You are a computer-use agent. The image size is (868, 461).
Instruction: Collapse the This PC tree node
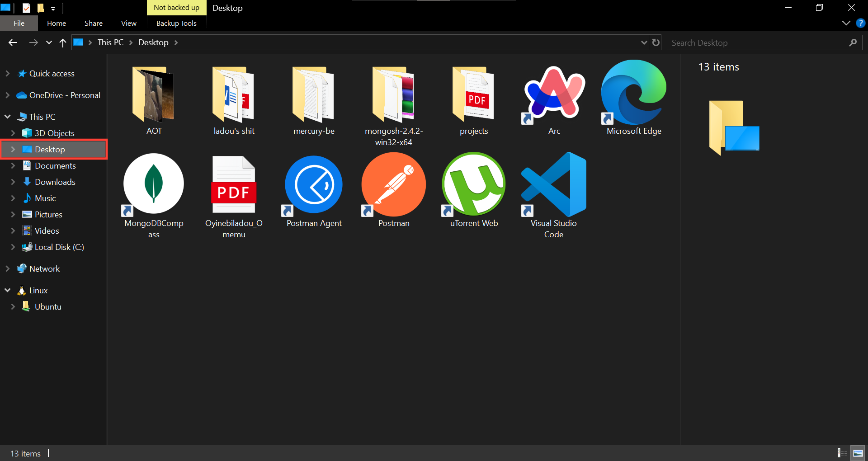tap(7, 117)
